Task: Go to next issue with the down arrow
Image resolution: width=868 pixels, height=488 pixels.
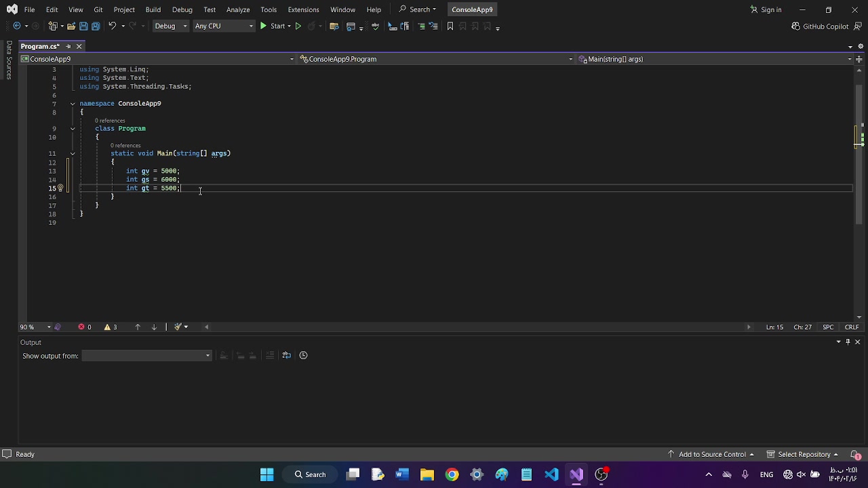Action: (154, 327)
